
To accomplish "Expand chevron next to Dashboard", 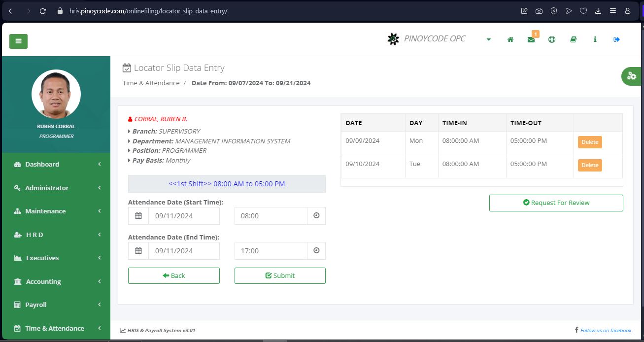I will (100, 164).
